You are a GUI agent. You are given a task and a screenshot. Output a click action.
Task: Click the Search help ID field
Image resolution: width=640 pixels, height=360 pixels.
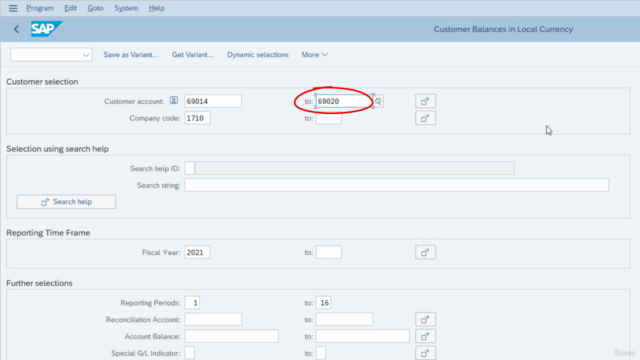pos(190,168)
